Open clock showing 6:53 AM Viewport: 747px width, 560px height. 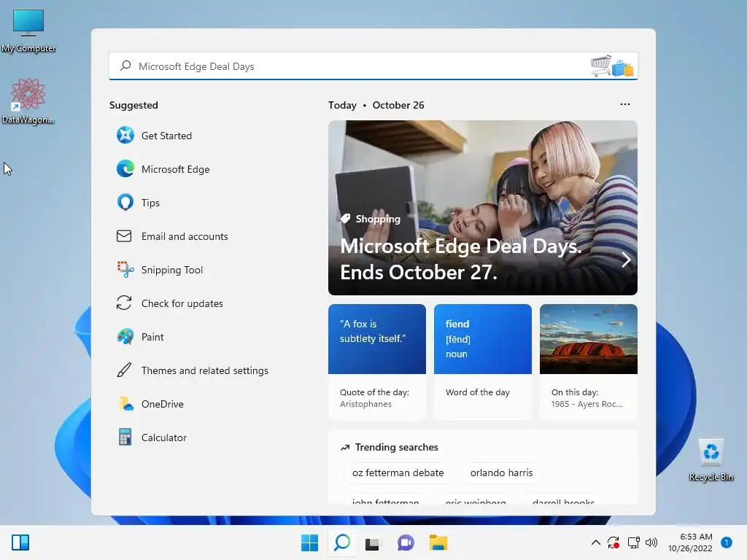[x=690, y=542]
